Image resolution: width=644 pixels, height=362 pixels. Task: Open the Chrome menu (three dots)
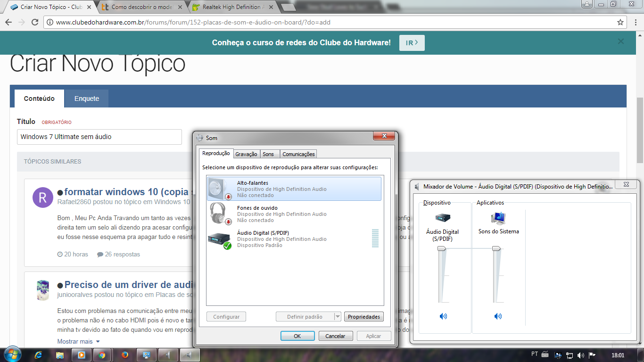(635, 22)
